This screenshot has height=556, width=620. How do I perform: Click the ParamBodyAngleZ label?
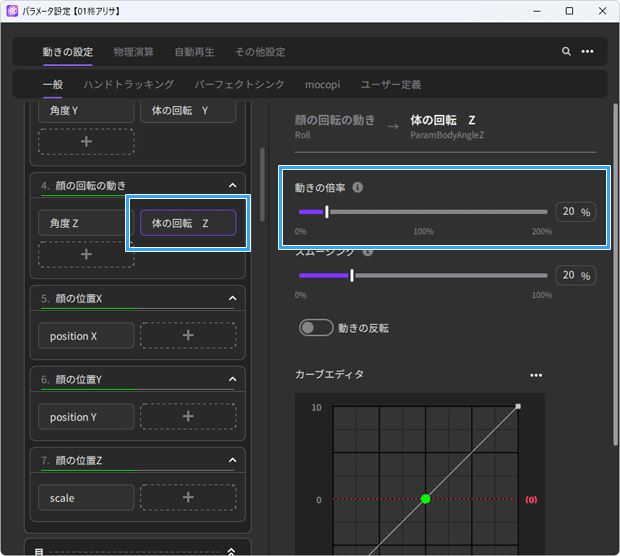pos(447,135)
